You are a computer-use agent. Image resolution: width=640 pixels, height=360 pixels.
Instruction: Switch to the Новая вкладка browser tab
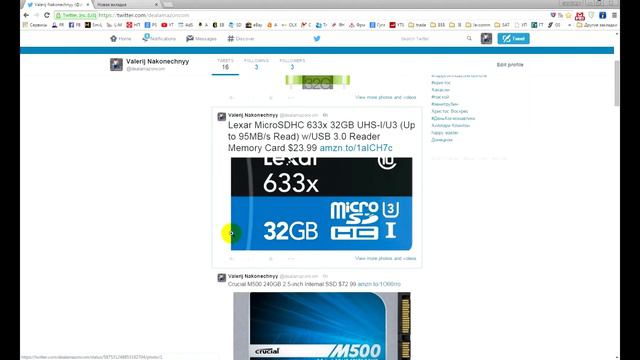click(122, 4)
